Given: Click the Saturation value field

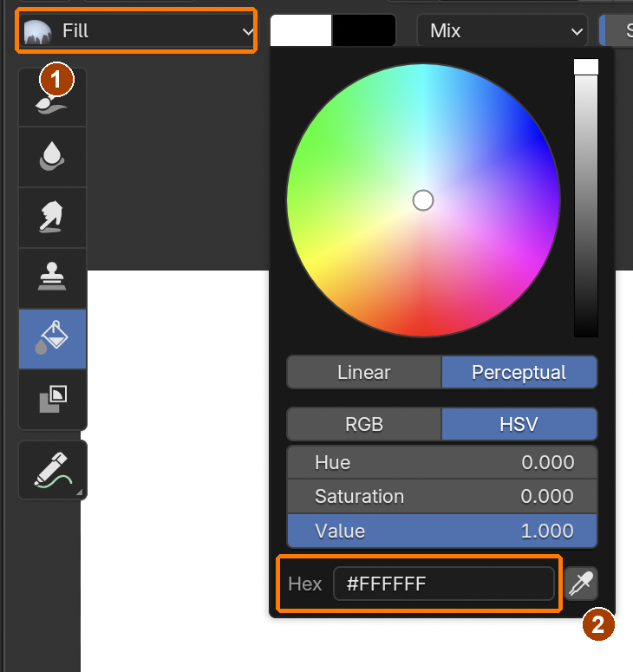Looking at the screenshot, I should click(442, 496).
